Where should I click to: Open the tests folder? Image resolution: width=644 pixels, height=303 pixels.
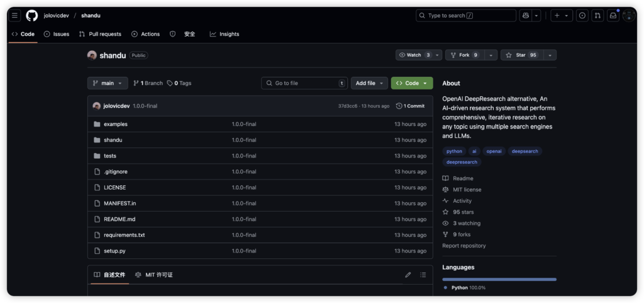[109, 156]
